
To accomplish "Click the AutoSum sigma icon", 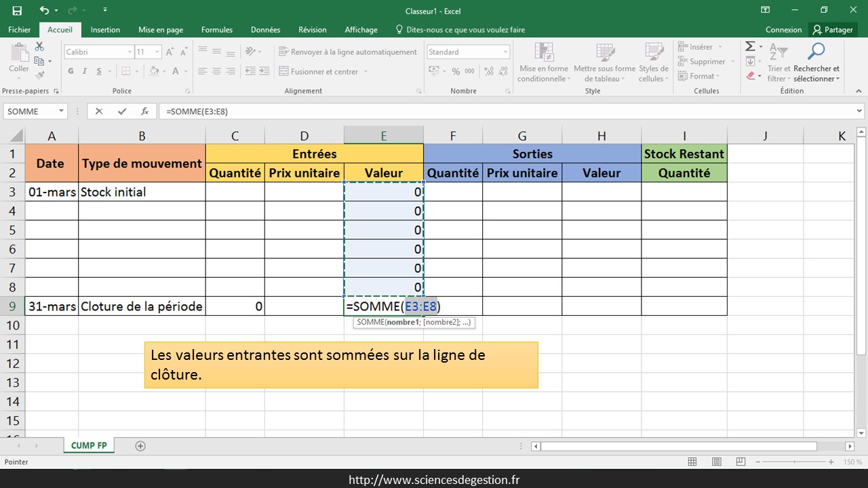I will 750,47.
